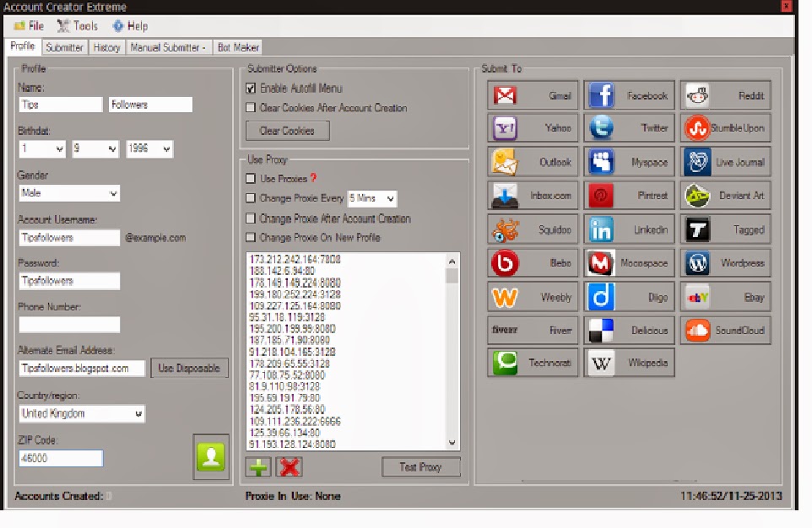Screen dimensions: 812x528
Task: Select the SoundCloud submit button
Action: 726,331
